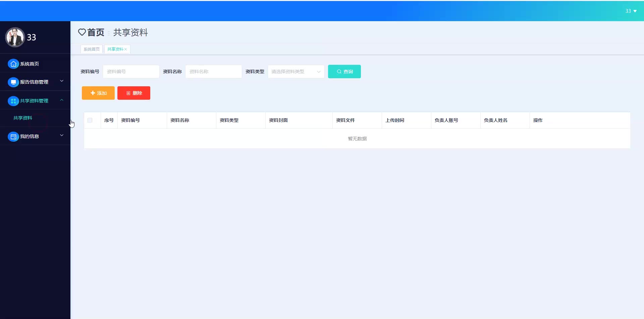Image resolution: width=644 pixels, height=319 pixels.
Task: Click the 序号 column header
Action: coord(109,120)
